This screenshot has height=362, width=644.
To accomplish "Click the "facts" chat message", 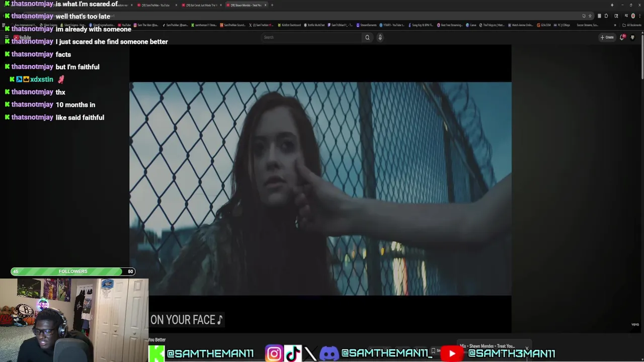I will pyautogui.click(x=63, y=54).
